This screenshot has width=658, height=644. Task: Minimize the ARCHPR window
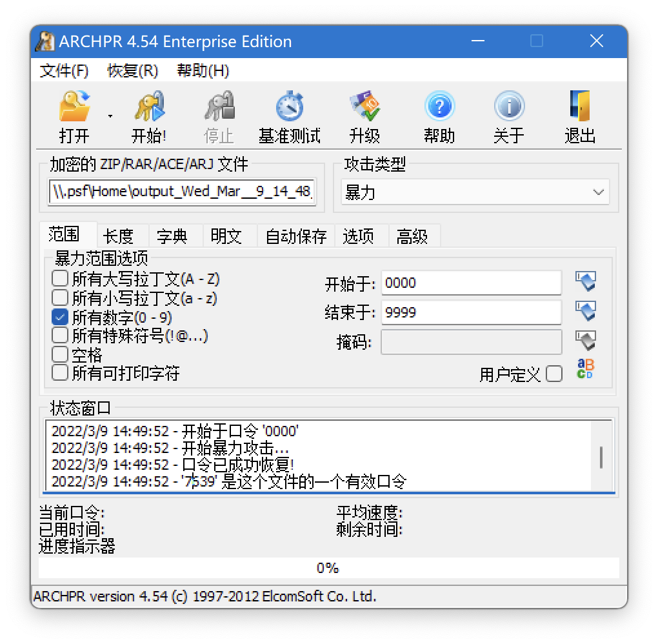pyautogui.click(x=478, y=41)
